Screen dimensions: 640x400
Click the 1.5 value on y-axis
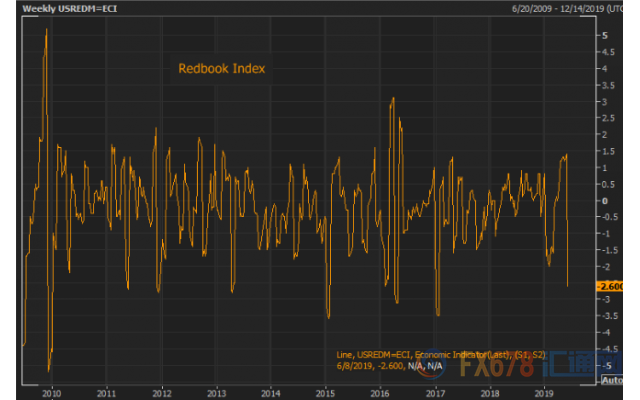pyautogui.click(x=608, y=151)
